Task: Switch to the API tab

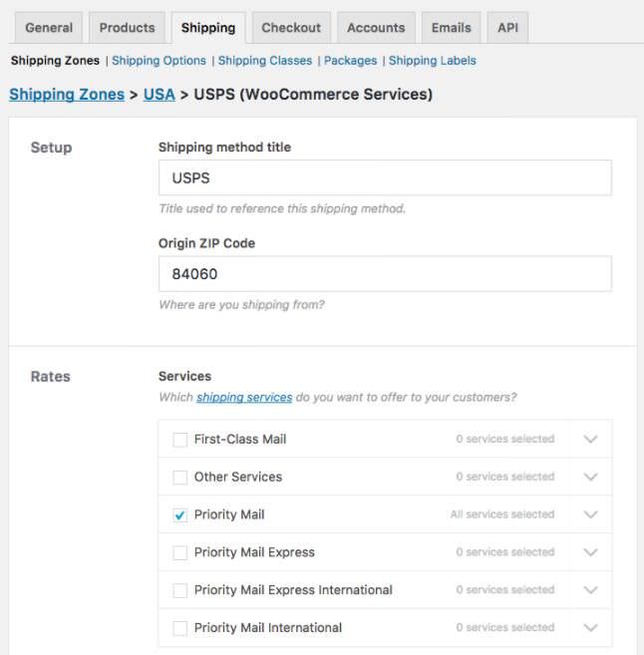Action: 507,28
